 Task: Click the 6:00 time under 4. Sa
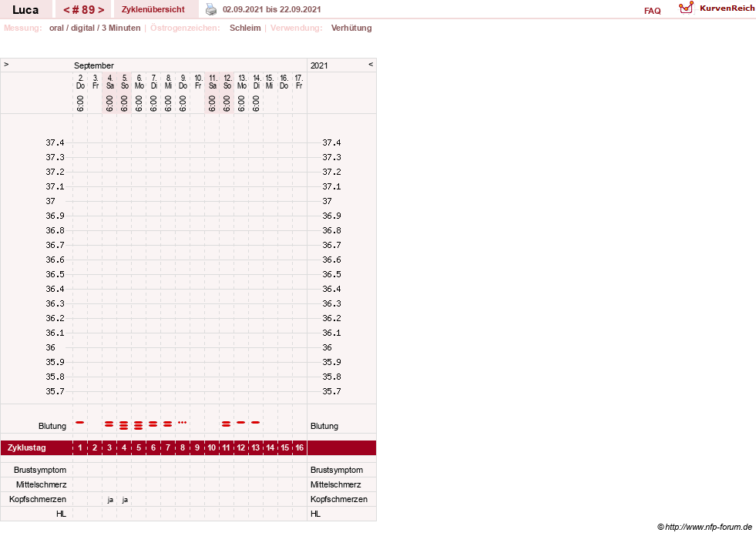pyautogui.click(x=109, y=104)
